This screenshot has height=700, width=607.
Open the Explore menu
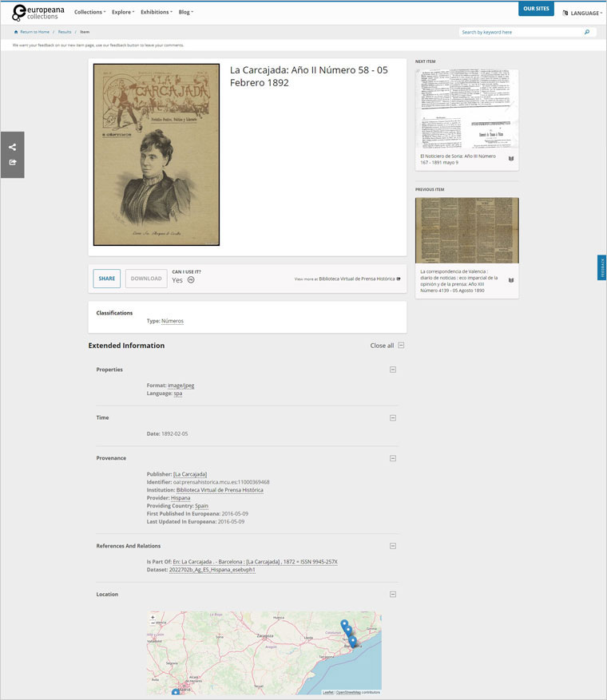(x=123, y=12)
